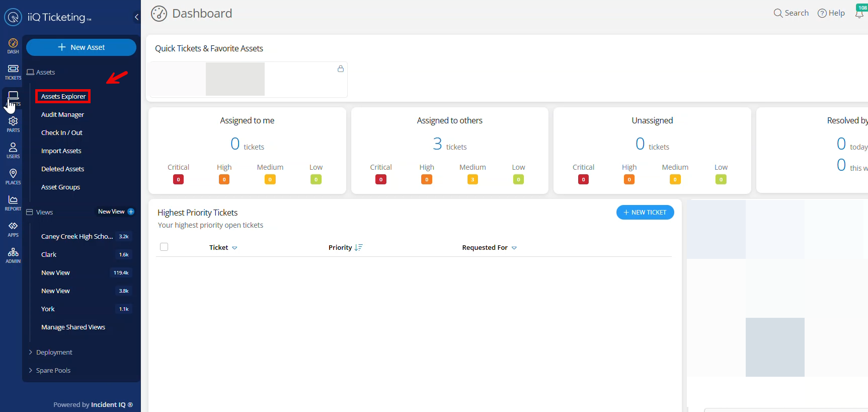Click the notifications bell icon
The width and height of the screenshot is (868, 412).
click(x=859, y=13)
